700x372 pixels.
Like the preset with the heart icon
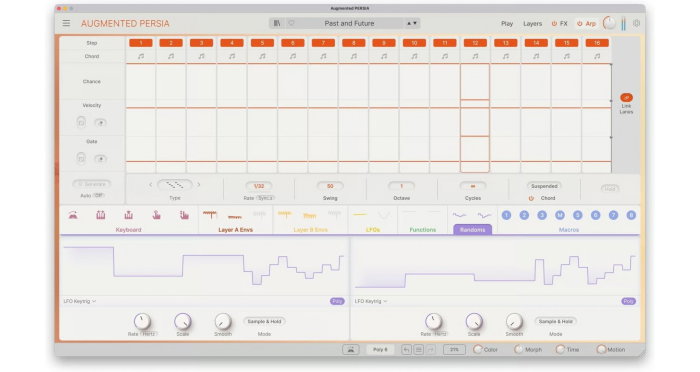tap(292, 23)
